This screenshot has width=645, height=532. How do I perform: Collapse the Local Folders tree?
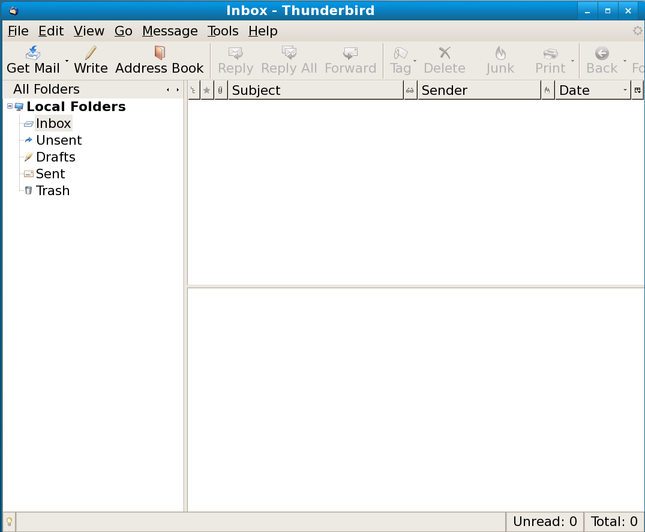[x=9, y=107]
